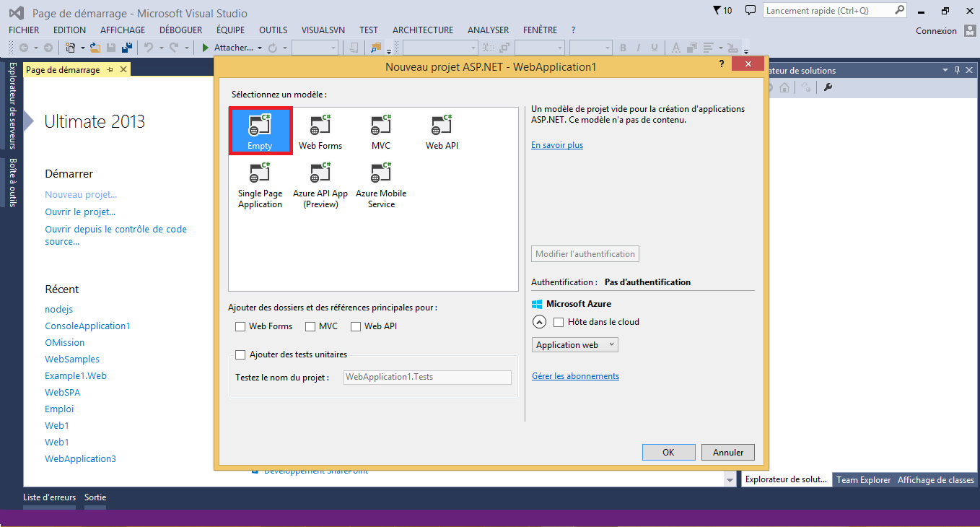Viewport: 980px width, 527px height.
Task: Open the Liste d'erreurs tab
Action: (x=49, y=497)
